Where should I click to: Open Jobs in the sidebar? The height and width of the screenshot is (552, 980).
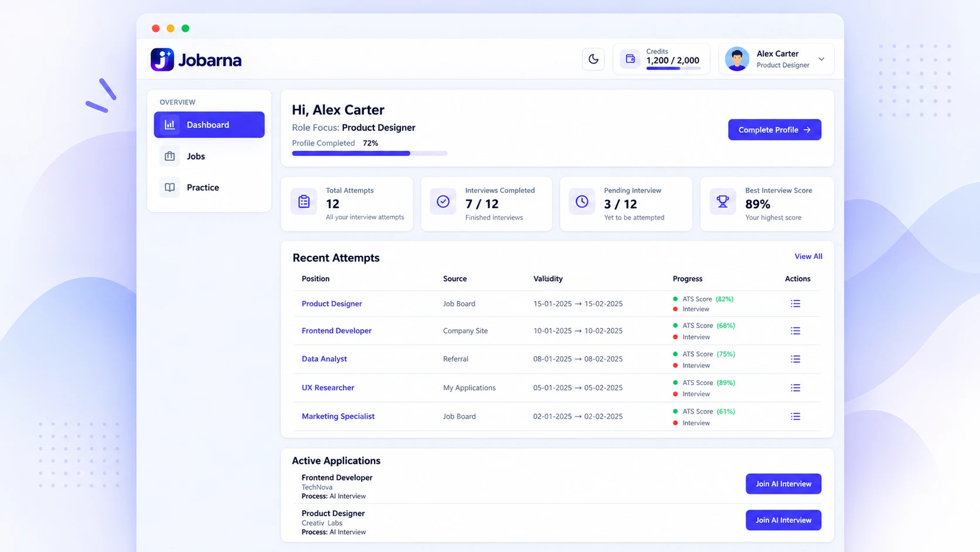209,156
